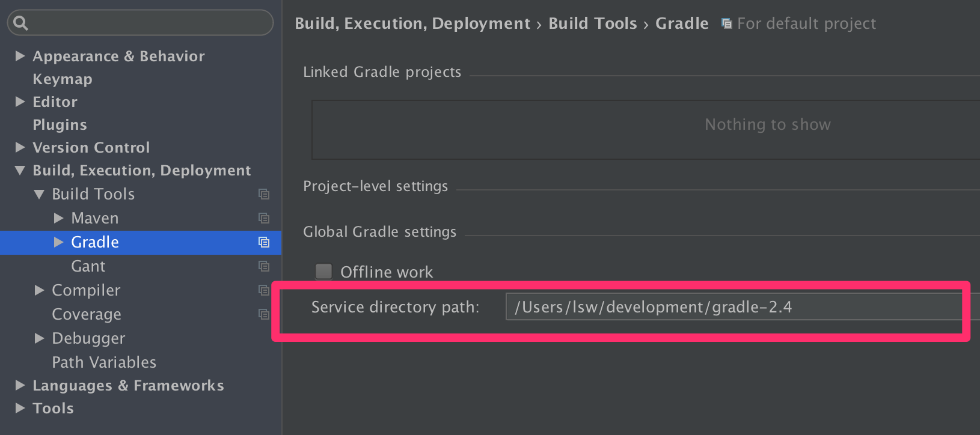Enable the Offline work checkbox
980x435 pixels.
tap(324, 272)
